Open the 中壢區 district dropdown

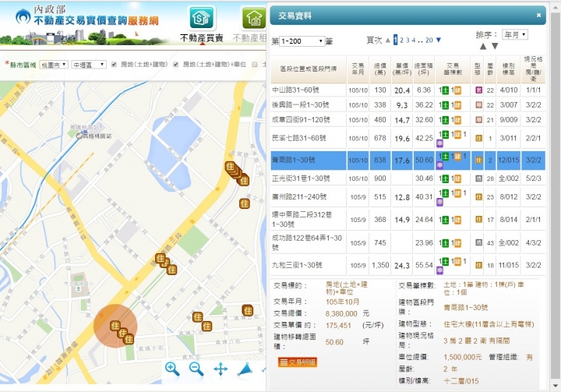pos(89,65)
